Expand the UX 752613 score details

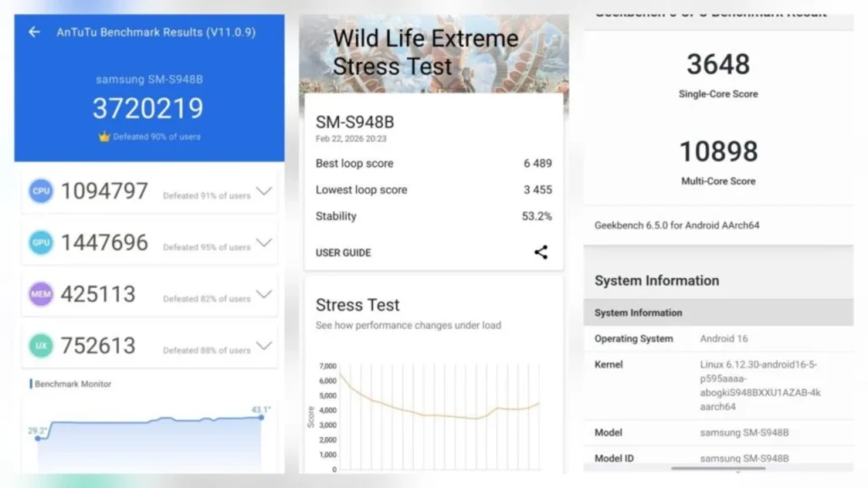[264, 346]
